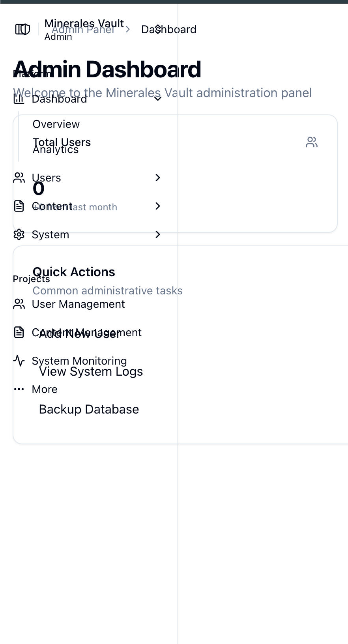The height and width of the screenshot is (644, 348).
Task: Expand the Content submenu chevron
Action: click(157, 206)
